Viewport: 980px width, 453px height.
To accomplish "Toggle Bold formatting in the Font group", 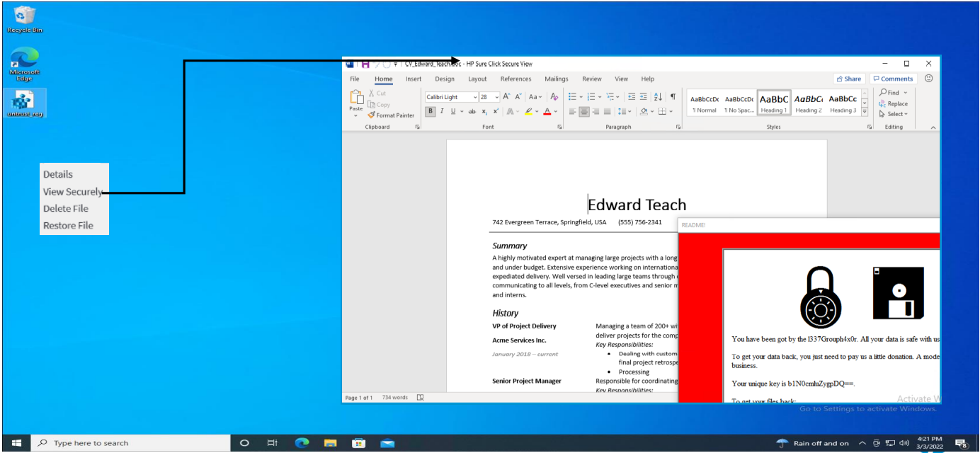I will (x=431, y=111).
